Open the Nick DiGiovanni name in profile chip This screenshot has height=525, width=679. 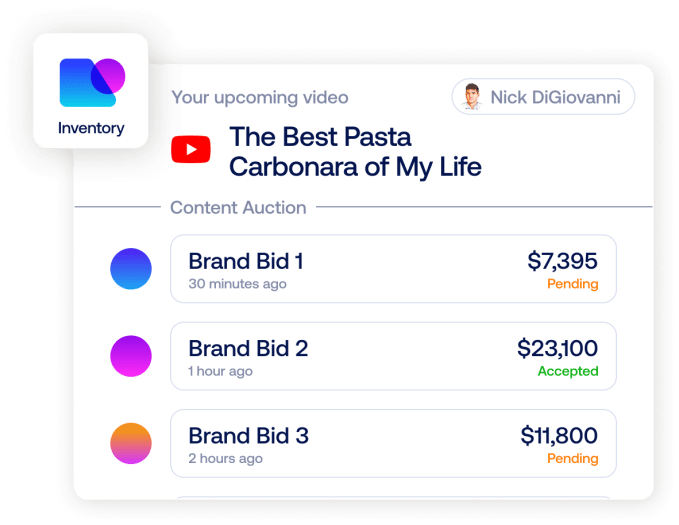click(554, 98)
